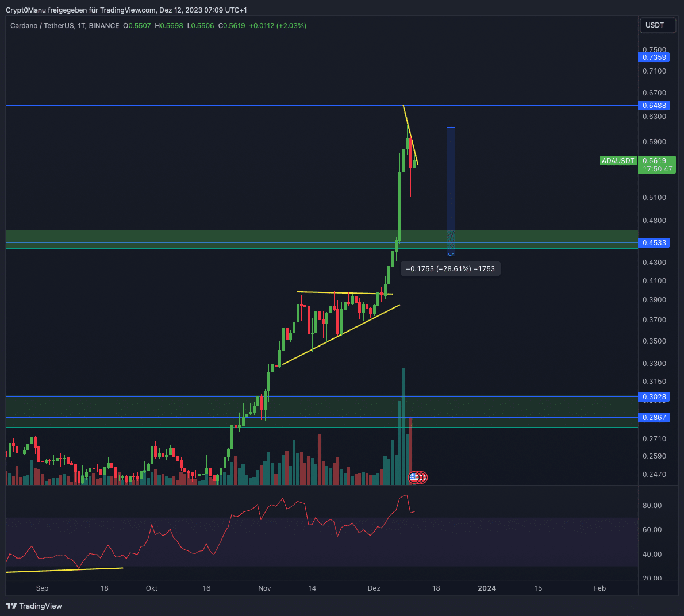Click the TradingView logo at bottom left

click(33, 606)
